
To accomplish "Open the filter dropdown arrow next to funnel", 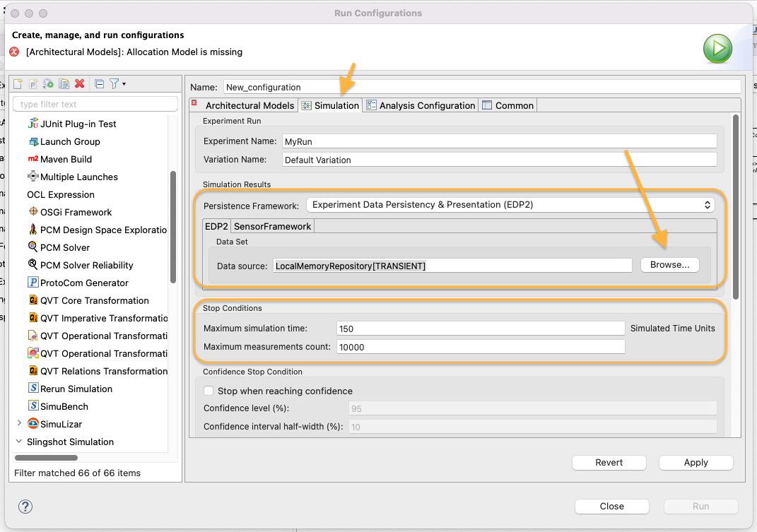I will coord(124,84).
